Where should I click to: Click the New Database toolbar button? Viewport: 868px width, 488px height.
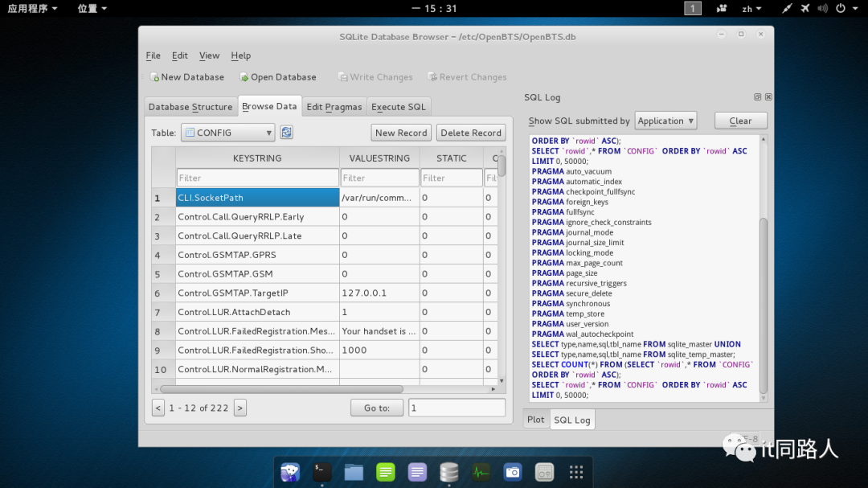click(x=187, y=77)
